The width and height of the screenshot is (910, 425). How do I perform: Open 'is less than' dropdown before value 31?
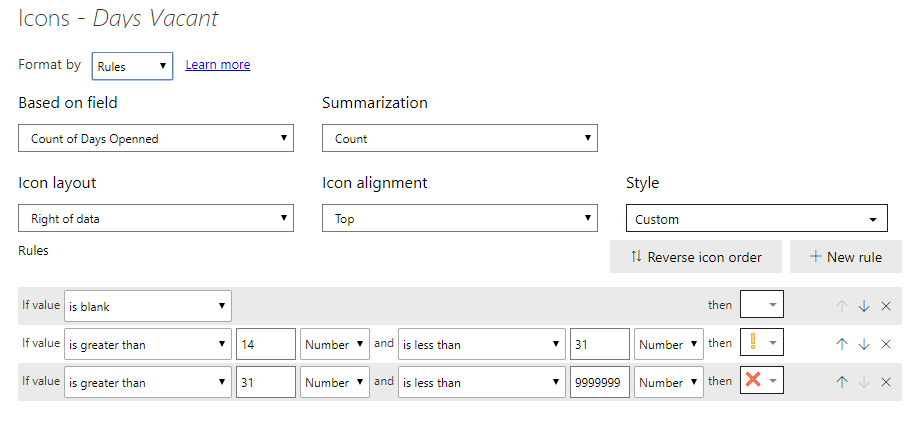click(x=482, y=344)
